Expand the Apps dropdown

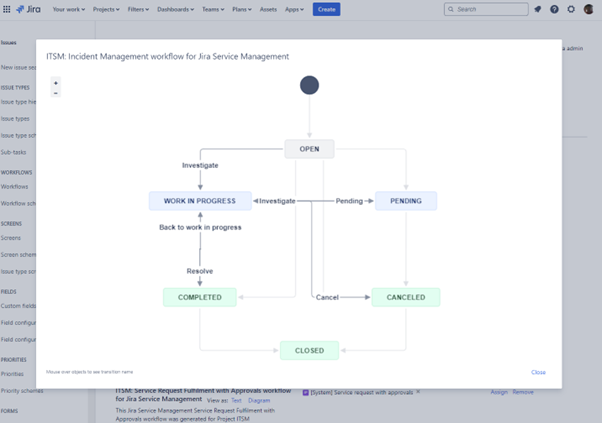pos(294,9)
